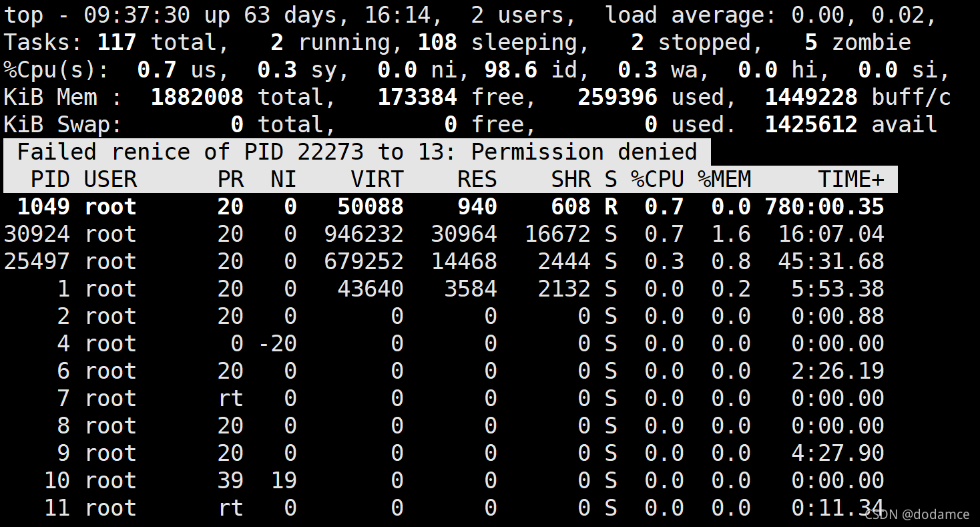Click the time value 4:27.90

click(838, 454)
